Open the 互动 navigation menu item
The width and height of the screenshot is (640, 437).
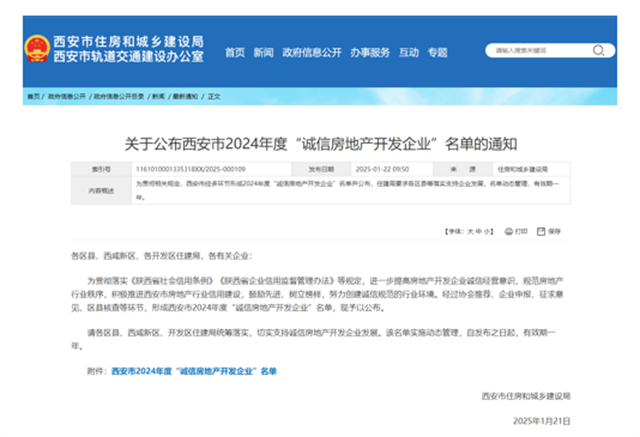409,53
